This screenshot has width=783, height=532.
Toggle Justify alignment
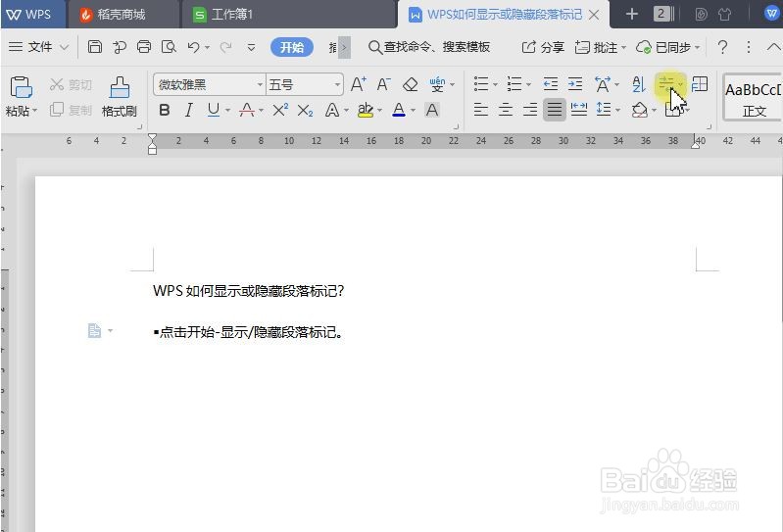pyautogui.click(x=555, y=110)
